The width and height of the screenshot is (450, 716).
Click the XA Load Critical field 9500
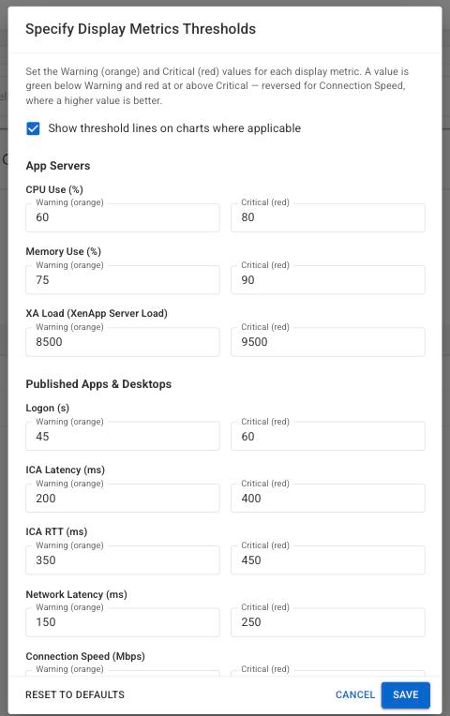pos(328,342)
